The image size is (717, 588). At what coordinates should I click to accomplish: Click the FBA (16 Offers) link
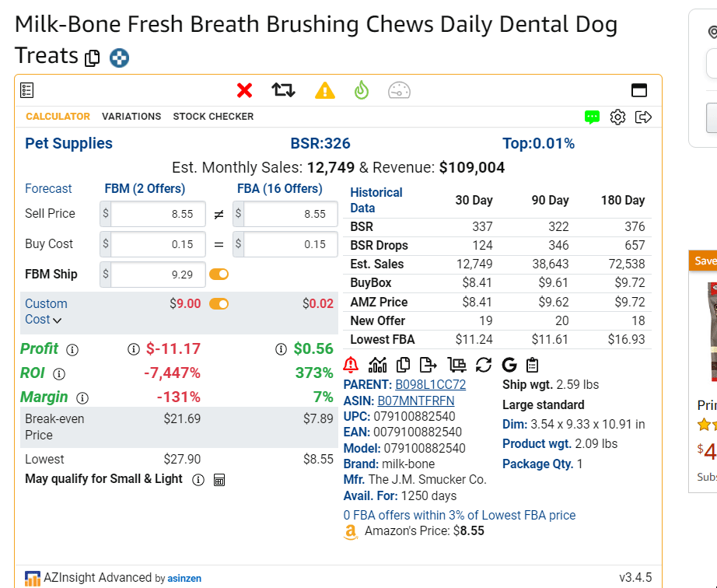point(279,188)
